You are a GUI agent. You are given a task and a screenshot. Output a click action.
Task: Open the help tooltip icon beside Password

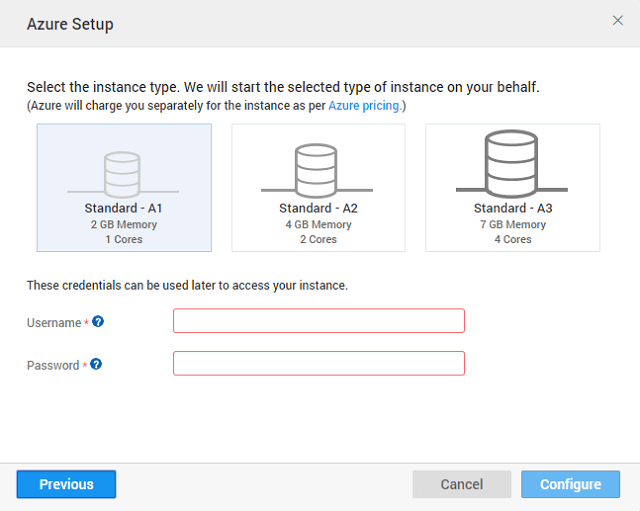[96, 364]
